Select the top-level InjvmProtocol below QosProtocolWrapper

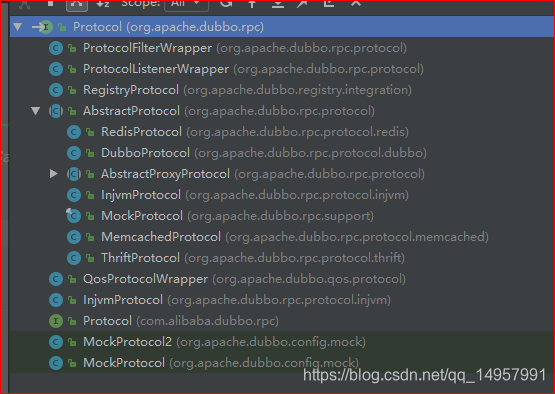point(282,300)
